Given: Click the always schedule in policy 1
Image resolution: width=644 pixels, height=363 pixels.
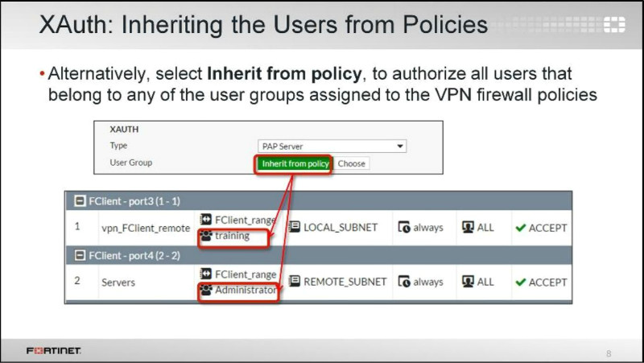Looking at the screenshot, I should click(428, 228).
